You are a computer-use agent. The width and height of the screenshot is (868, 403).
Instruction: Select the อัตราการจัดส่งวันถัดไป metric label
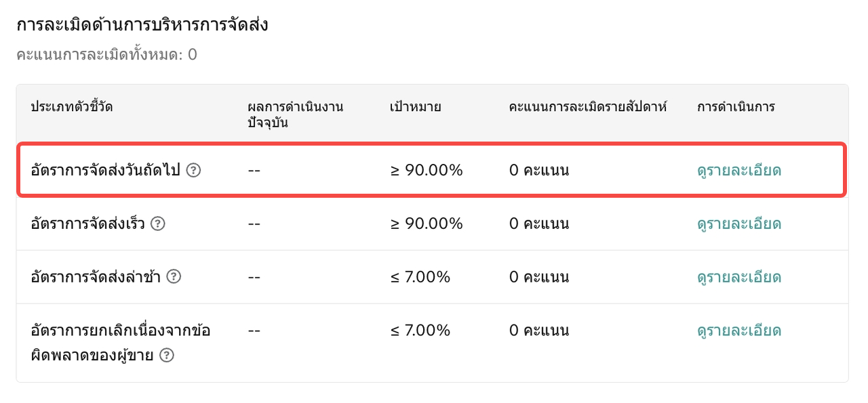coord(105,171)
